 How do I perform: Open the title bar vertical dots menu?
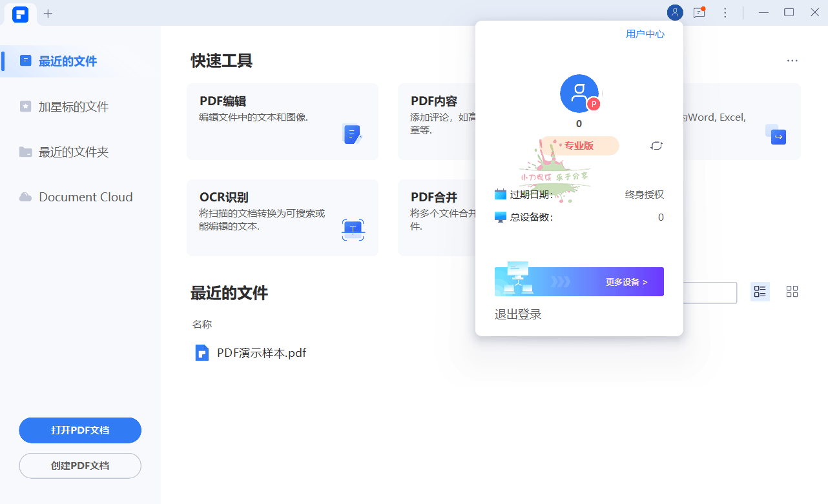pos(725,12)
